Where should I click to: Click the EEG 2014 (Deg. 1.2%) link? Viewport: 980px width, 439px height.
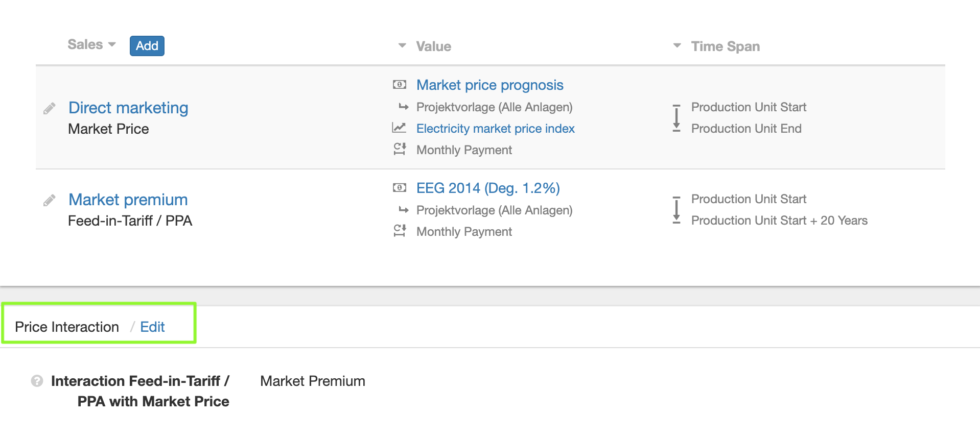(488, 188)
